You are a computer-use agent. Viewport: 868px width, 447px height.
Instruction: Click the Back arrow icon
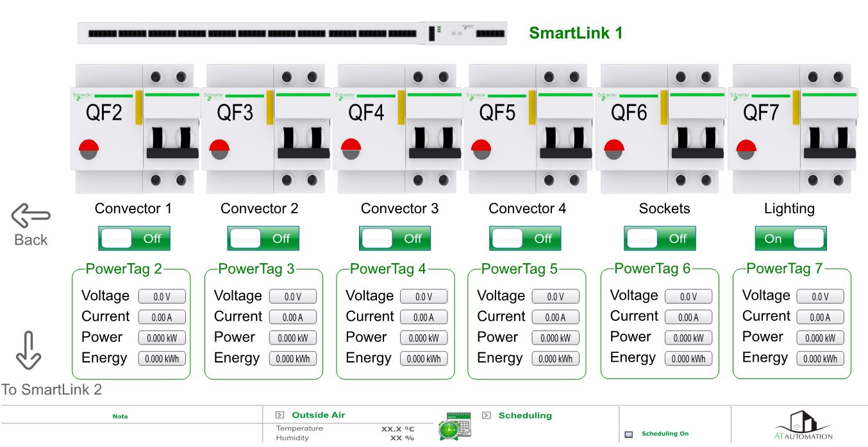pos(30,216)
